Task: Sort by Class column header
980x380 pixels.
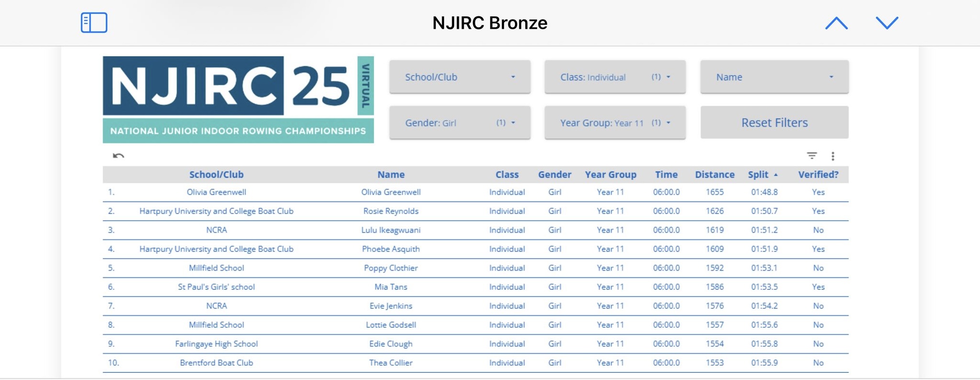Action: tap(507, 175)
